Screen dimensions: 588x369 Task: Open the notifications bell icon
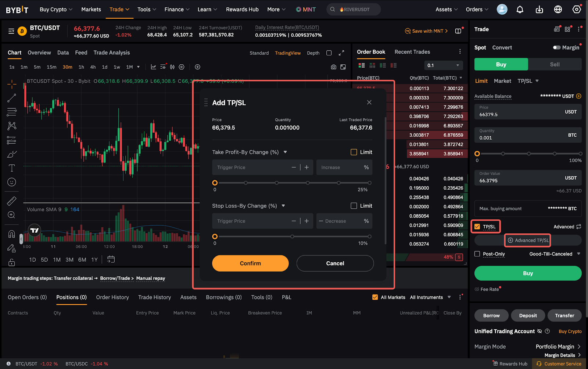pos(520,10)
